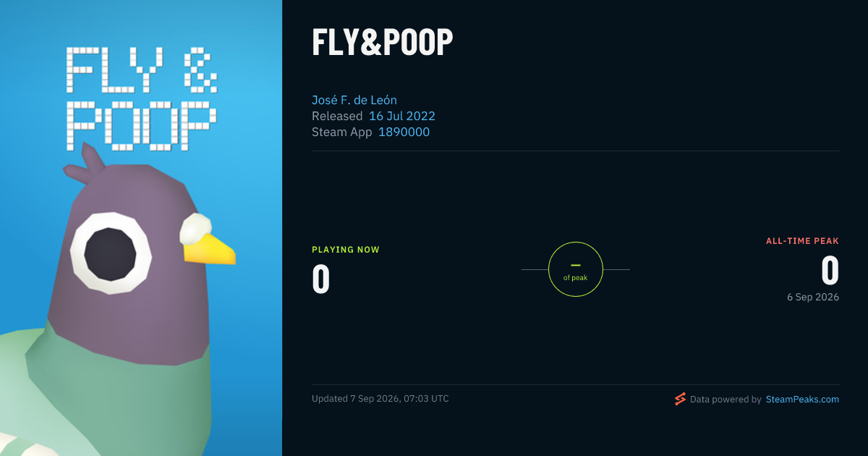Click the All-Time Peak label

click(802, 241)
